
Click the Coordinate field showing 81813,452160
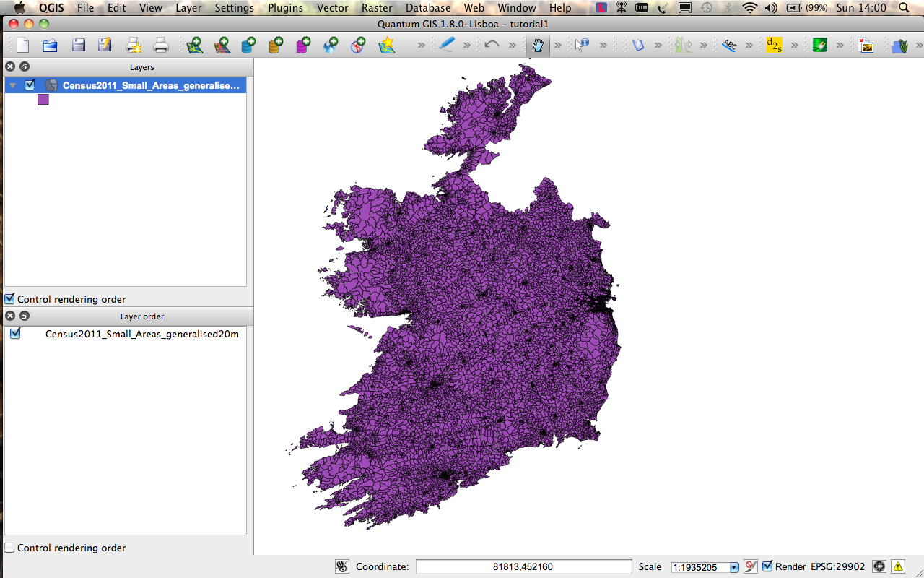click(x=523, y=566)
